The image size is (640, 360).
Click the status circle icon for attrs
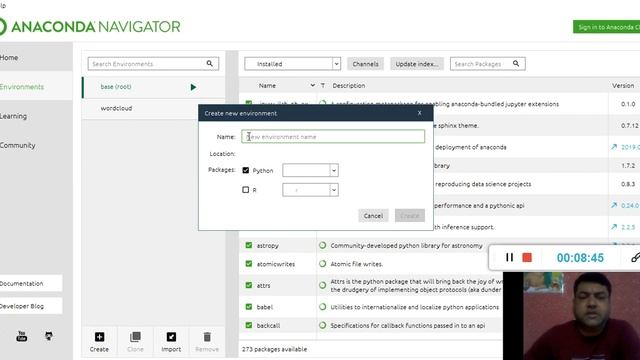(x=322, y=285)
